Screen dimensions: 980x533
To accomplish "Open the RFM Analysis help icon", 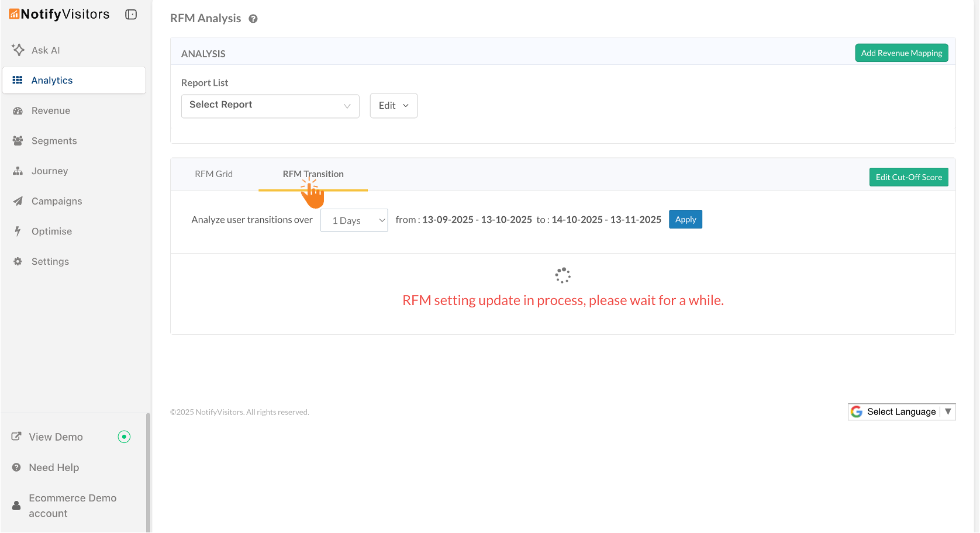I will pos(253,19).
